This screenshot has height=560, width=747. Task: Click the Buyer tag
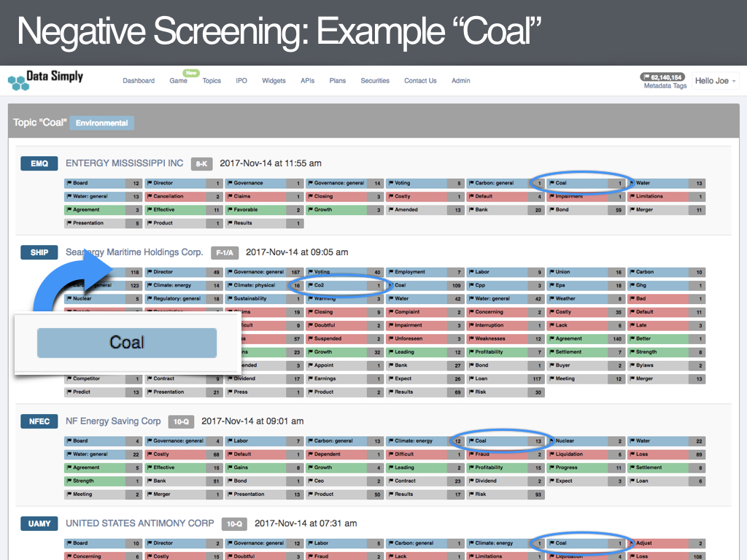point(586,365)
